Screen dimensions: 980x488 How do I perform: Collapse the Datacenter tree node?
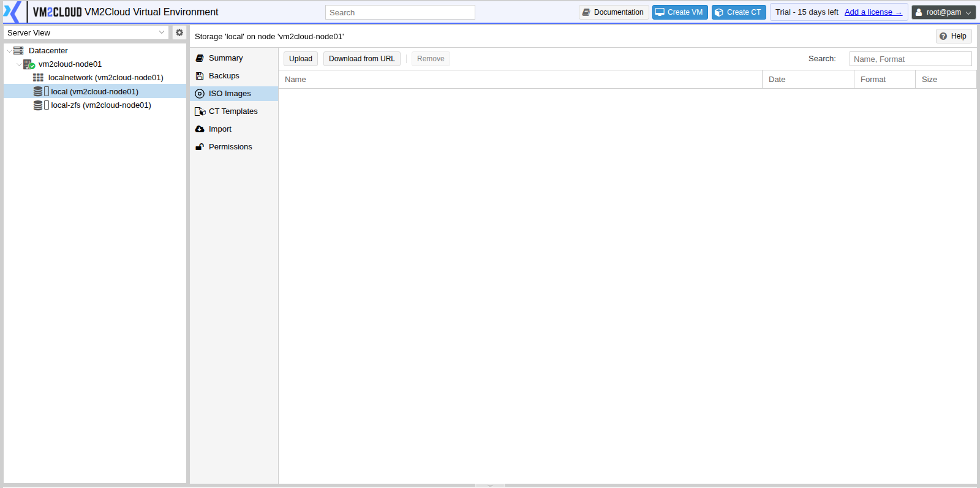click(9, 51)
